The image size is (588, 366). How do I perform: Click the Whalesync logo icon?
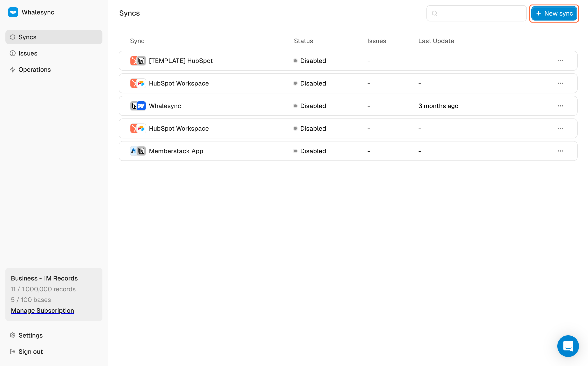[13, 12]
